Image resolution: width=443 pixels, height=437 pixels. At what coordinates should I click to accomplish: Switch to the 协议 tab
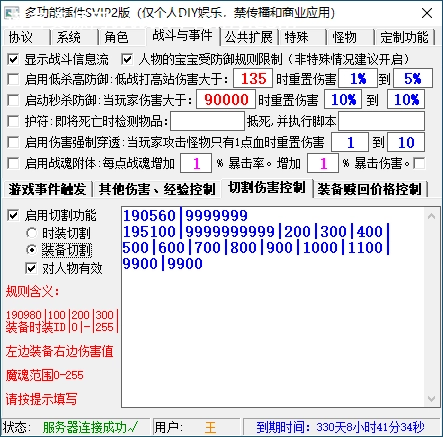pyautogui.click(x=26, y=37)
